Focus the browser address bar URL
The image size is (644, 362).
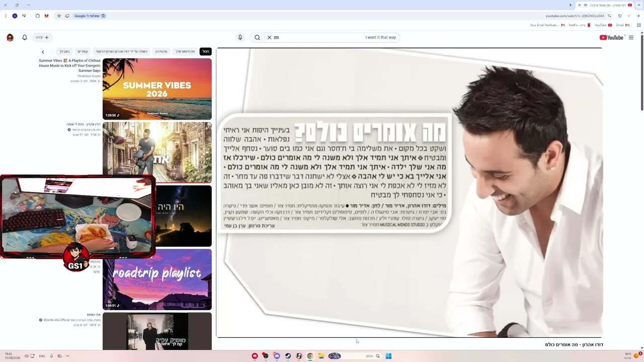pos(575,16)
